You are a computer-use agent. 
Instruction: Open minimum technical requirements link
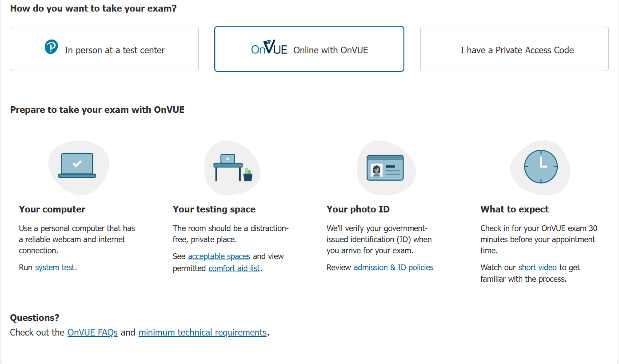pyautogui.click(x=203, y=332)
